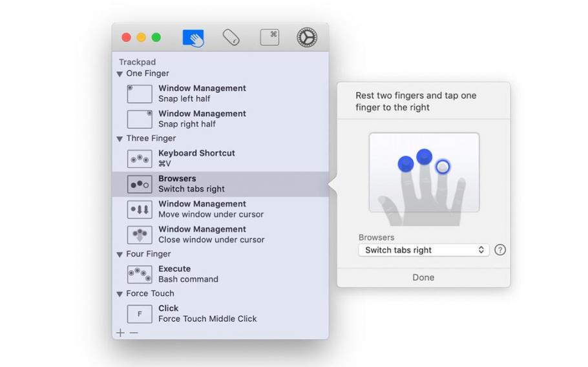Switch to the keyboard shortcuts toolbar icon
Screen dimensions: 588x367
269,37
